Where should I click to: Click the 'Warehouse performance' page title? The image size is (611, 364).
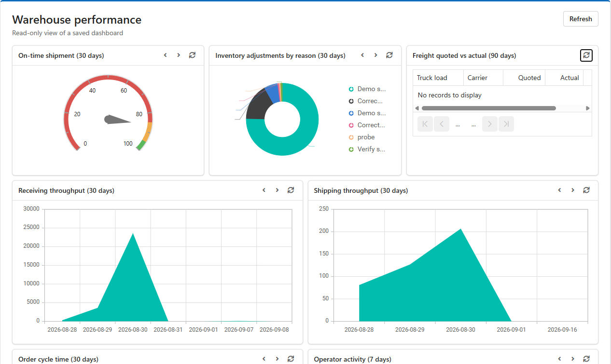77,20
